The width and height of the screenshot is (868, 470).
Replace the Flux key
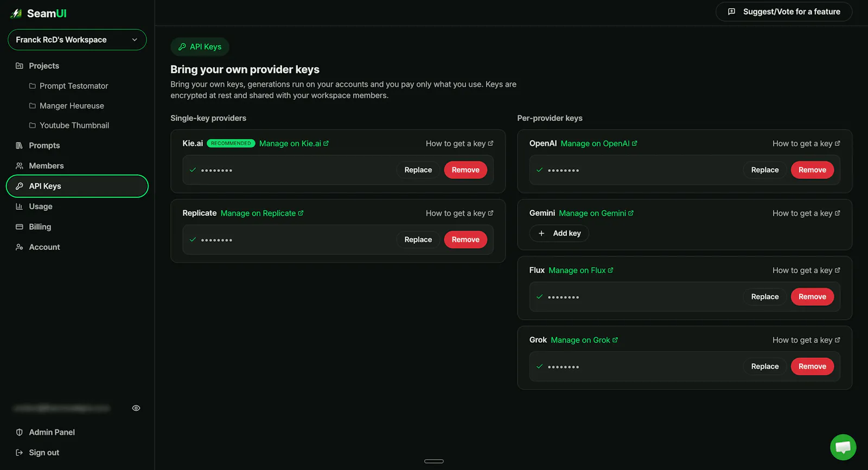[765, 297]
